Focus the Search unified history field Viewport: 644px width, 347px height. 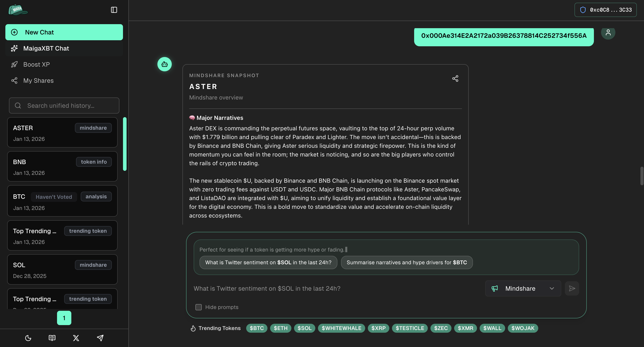pos(64,106)
